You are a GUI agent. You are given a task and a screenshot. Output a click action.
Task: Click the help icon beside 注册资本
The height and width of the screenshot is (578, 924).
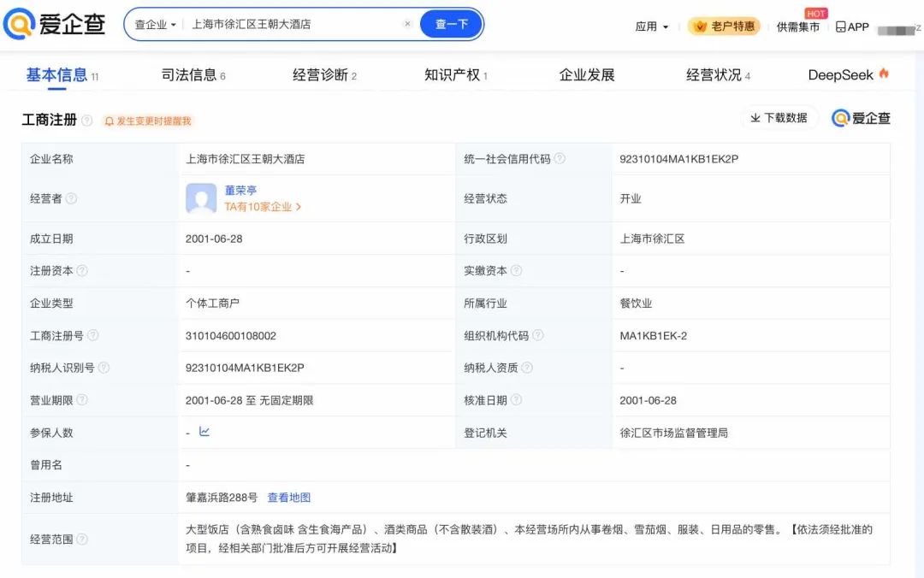(x=82, y=270)
